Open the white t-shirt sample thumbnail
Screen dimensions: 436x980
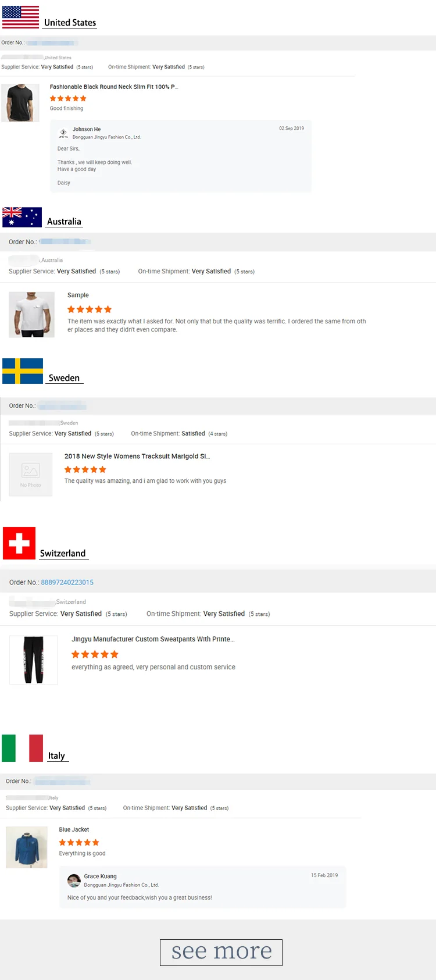pyautogui.click(x=31, y=315)
